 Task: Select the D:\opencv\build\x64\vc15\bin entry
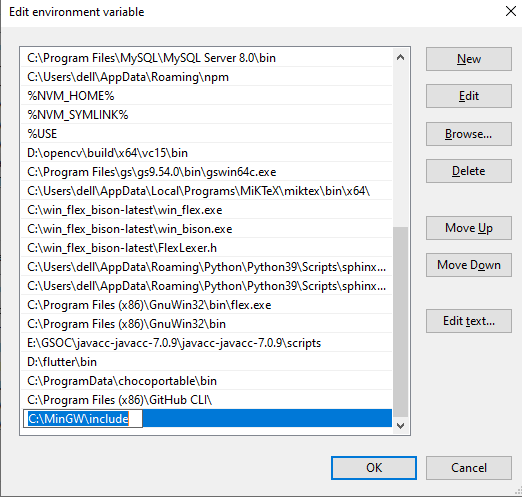tap(207, 153)
